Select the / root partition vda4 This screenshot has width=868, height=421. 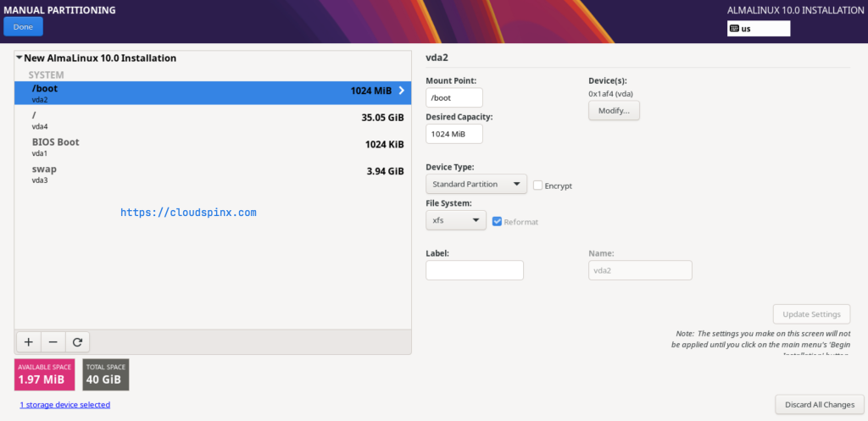[x=212, y=119]
